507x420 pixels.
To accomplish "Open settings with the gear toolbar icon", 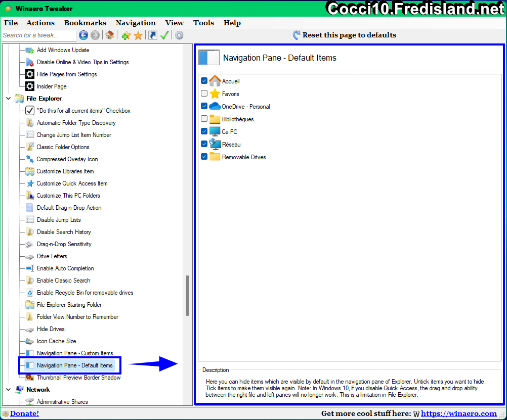I will (x=179, y=35).
